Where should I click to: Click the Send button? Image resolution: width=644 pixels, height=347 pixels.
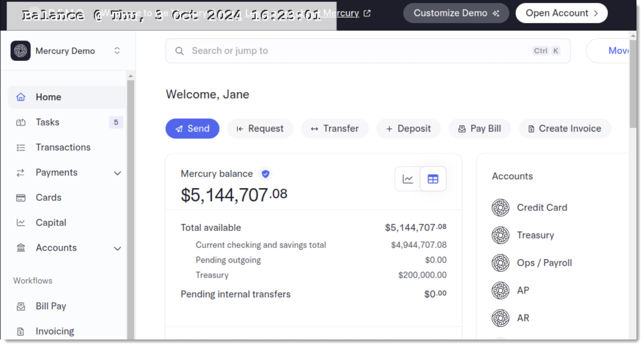[x=192, y=129]
